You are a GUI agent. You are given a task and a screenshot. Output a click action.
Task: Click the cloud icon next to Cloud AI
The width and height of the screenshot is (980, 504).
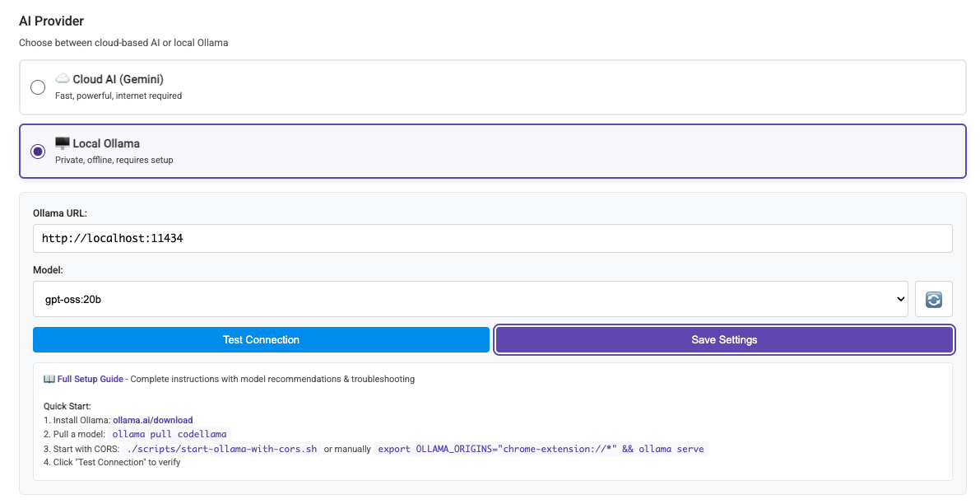click(62, 78)
